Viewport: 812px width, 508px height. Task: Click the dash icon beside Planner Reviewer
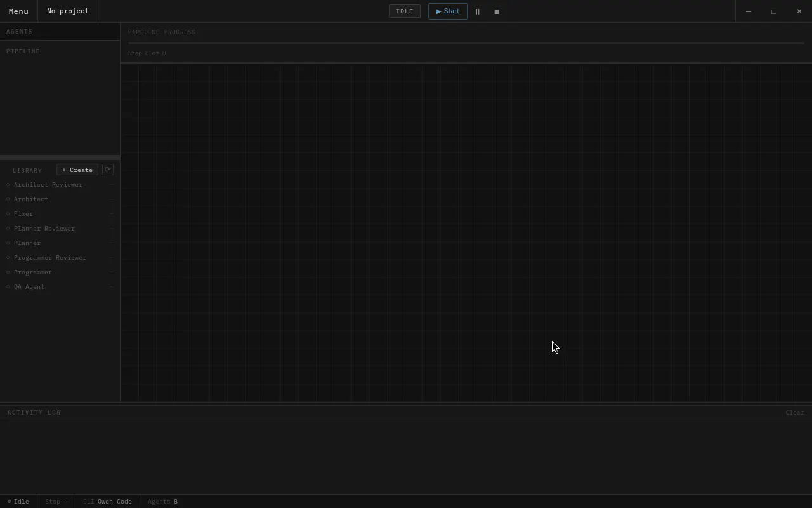pyautogui.click(x=112, y=229)
